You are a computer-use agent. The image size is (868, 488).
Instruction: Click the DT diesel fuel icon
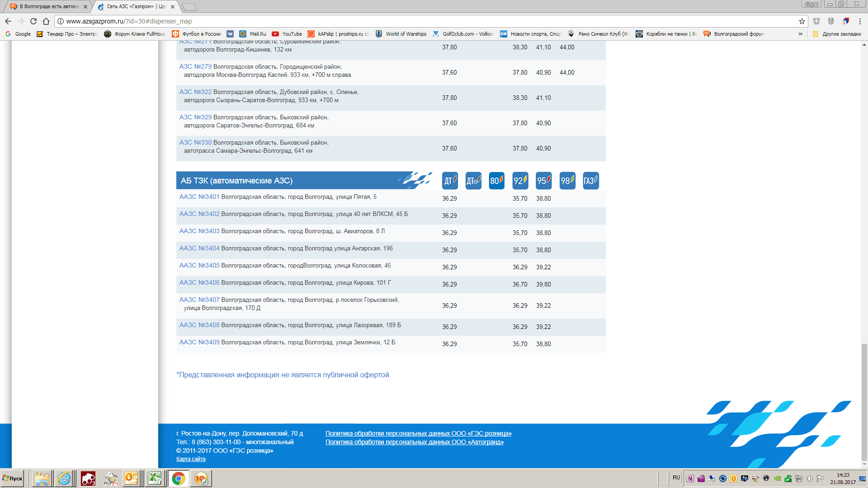449,181
